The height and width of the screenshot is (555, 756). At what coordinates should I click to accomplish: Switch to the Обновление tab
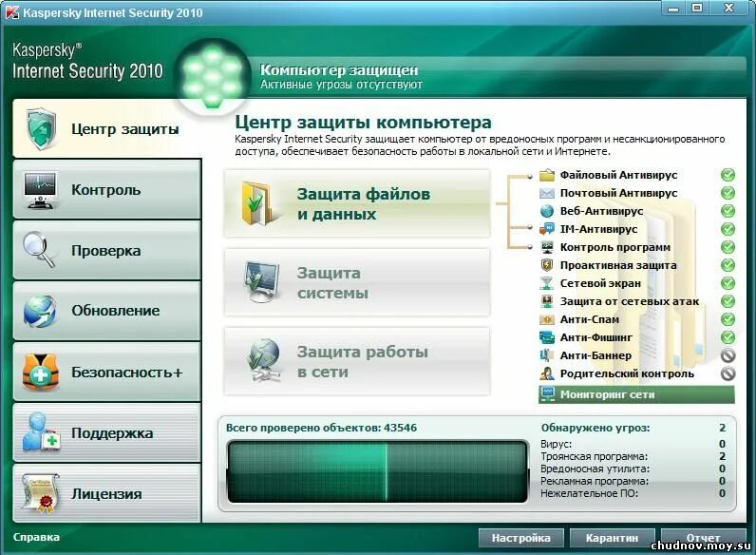107,311
